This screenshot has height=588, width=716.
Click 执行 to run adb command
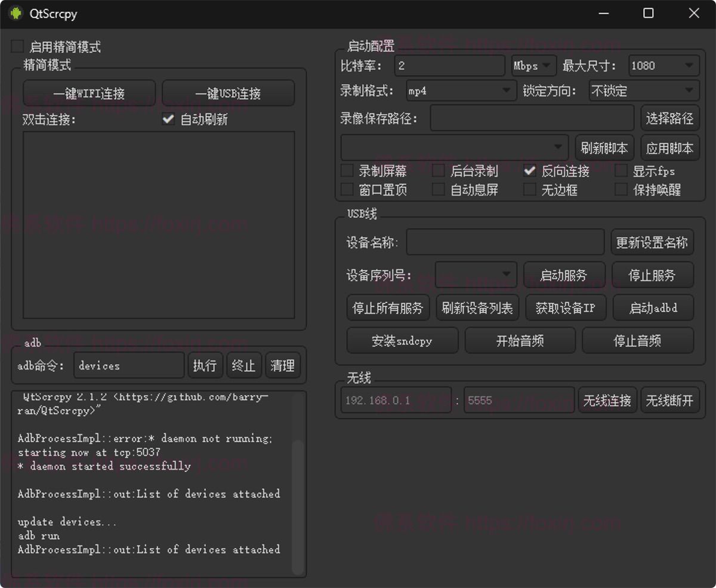pyautogui.click(x=205, y=365)
